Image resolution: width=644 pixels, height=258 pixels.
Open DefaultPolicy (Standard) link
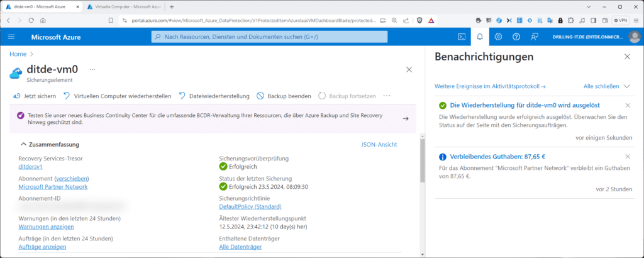tap(250, 206)
